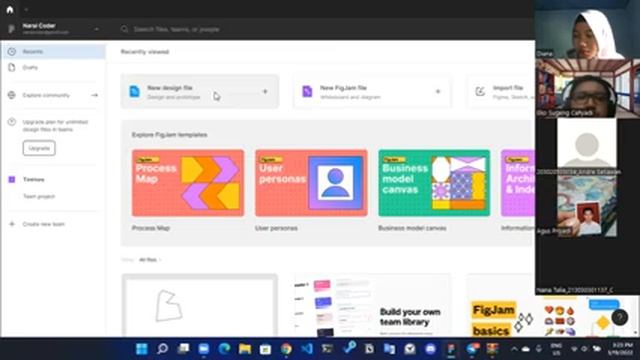This screenshot has height=360, width=640.
Task: Open the file thumbnail with a sketched shape
Action: coord(200,305)
